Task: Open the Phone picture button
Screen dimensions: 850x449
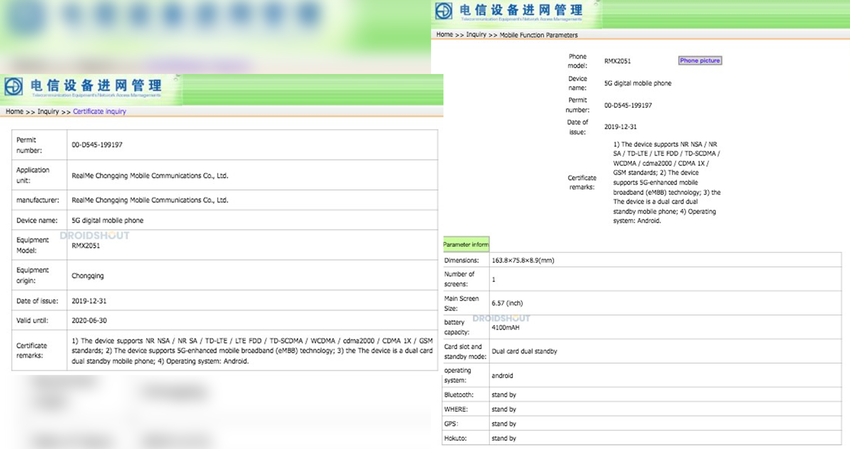Action: pyautogui.click(x=700, y=61)
